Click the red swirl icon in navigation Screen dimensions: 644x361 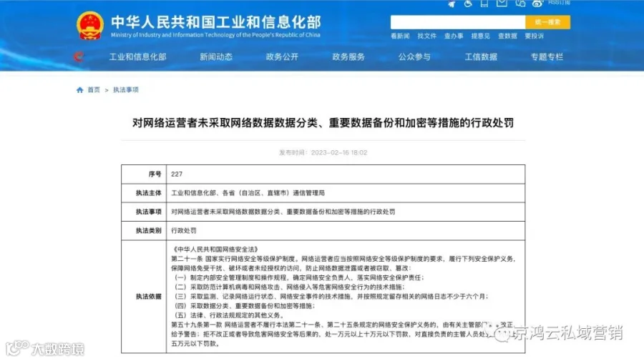[x=78, y=56]
